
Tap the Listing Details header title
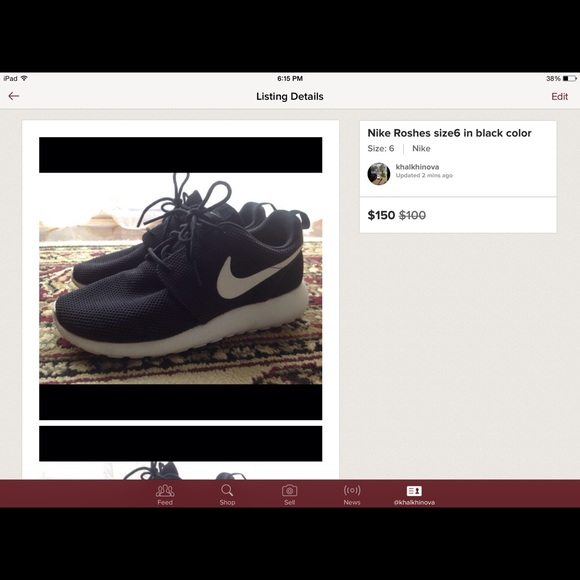(x=290, y=97)
